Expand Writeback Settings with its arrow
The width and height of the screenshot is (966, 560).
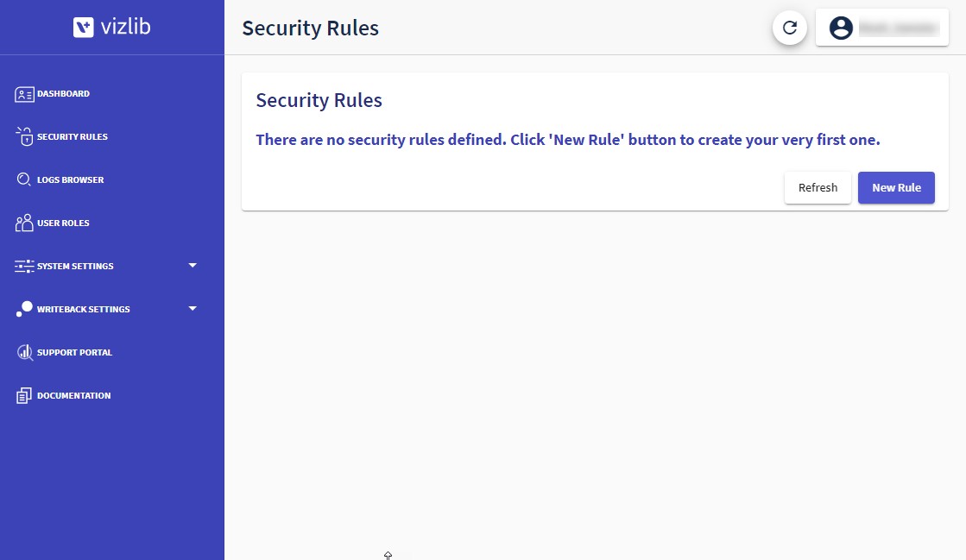point(193,309)
